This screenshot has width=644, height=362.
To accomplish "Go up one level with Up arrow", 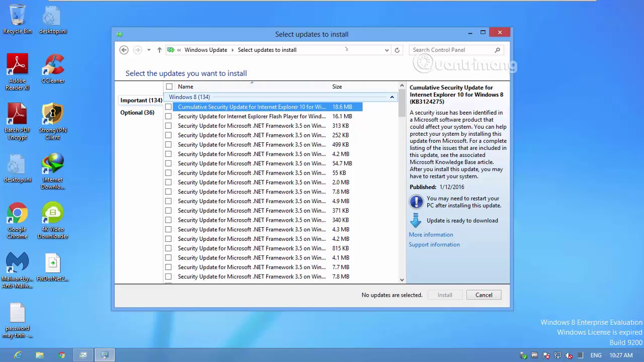I will [x=159, y=50].
